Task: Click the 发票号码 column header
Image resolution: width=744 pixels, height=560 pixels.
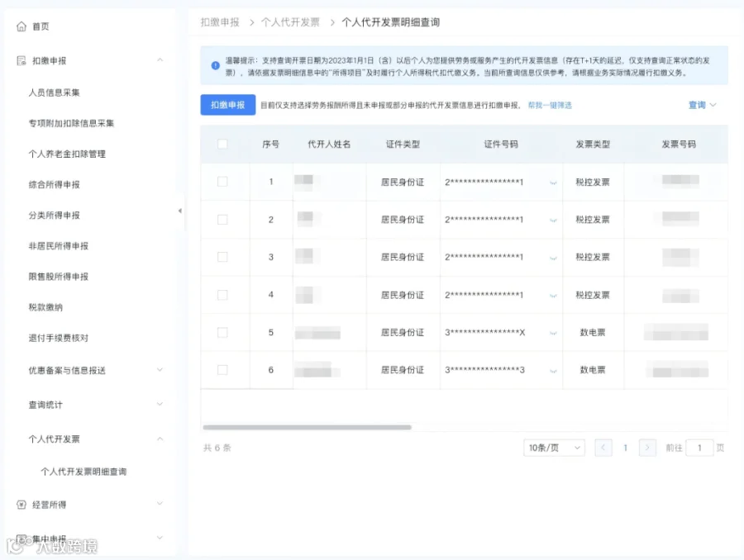Action: (679, 145)
